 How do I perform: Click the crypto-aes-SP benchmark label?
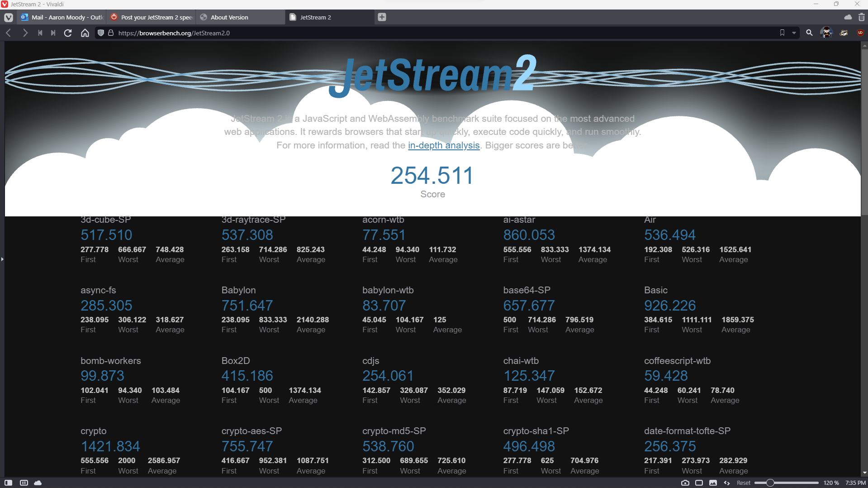251,431
